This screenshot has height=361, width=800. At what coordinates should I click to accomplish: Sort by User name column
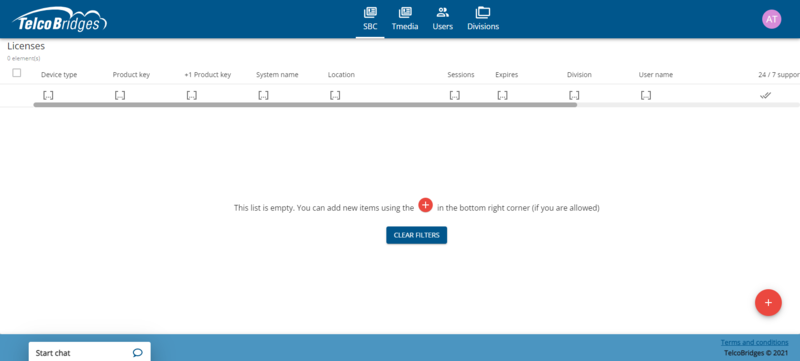[x=656, y=74]
